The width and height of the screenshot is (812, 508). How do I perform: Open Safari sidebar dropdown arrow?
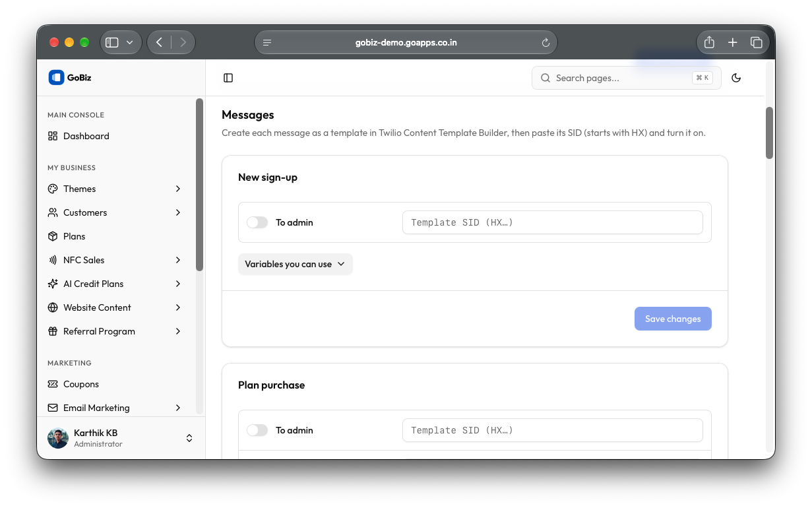pyautogui.click(x=129, y=42)
